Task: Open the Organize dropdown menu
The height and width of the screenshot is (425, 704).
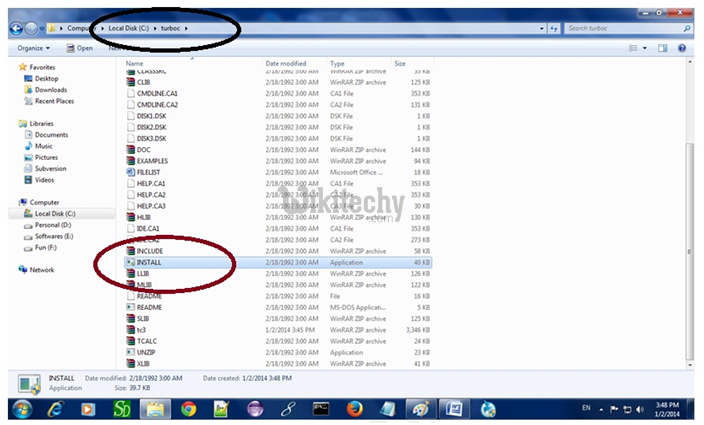Action: click(x=33, y=48)
